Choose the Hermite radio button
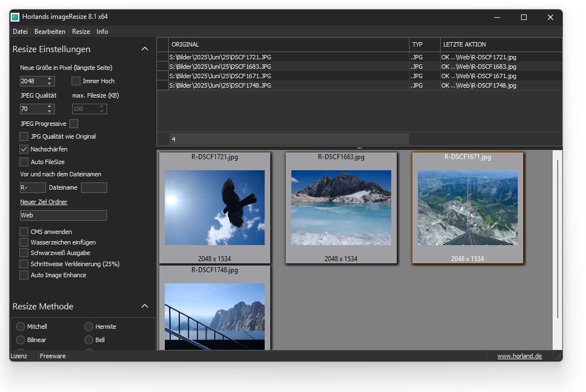The width and height of the screenshot is (586, 392). [x=89, y=327]
